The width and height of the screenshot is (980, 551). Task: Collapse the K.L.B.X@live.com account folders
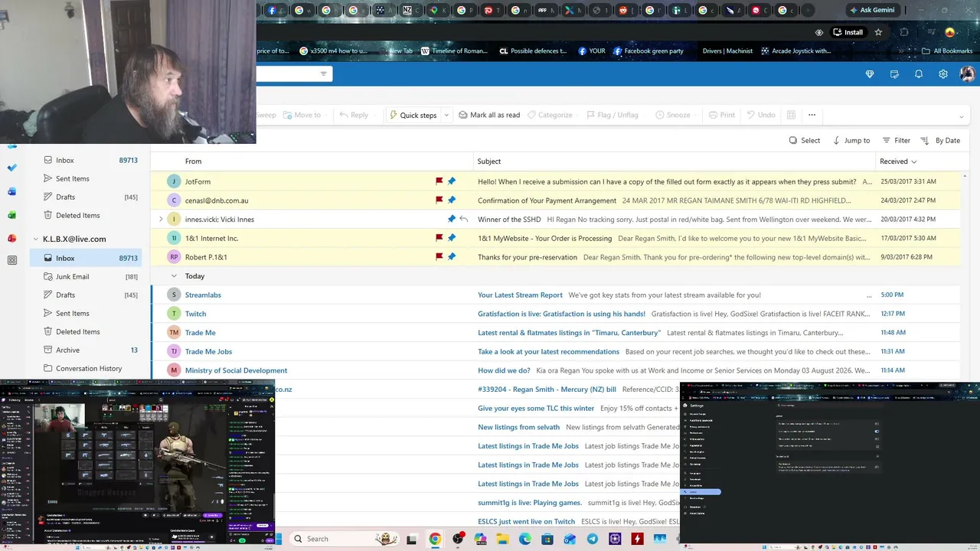pyautogui.click(x=35, y=239)
